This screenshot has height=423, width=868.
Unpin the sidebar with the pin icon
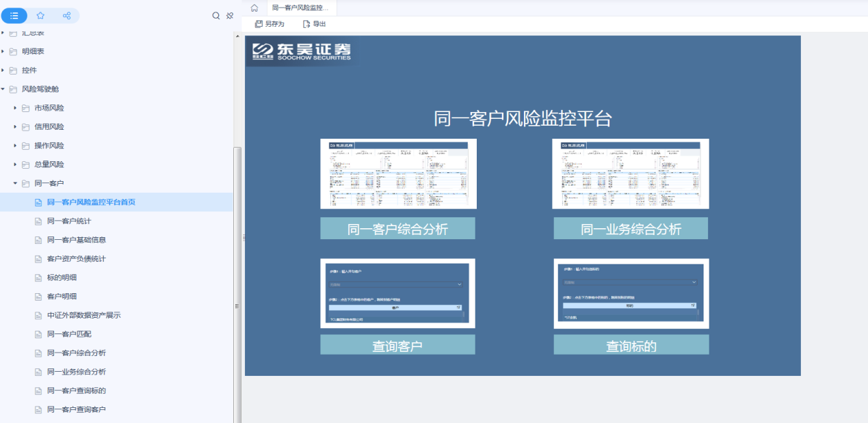[230, 16]
